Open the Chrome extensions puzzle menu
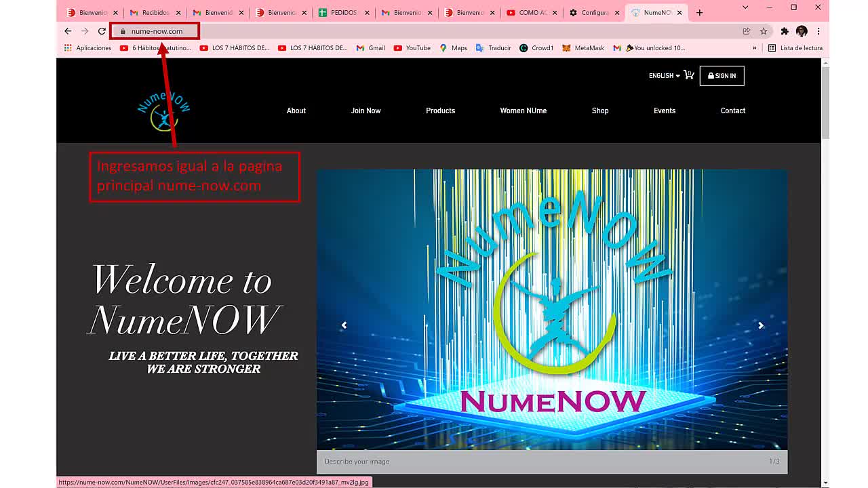 coord(785,31)
